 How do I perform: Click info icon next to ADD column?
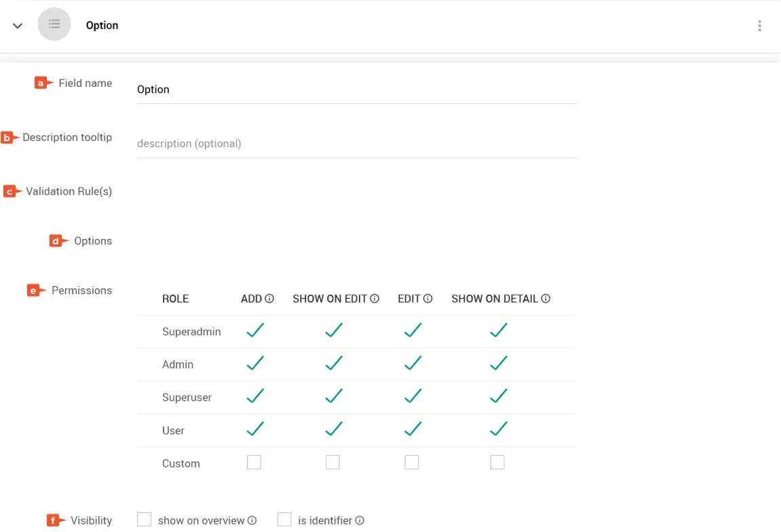[x=269, y=299]
